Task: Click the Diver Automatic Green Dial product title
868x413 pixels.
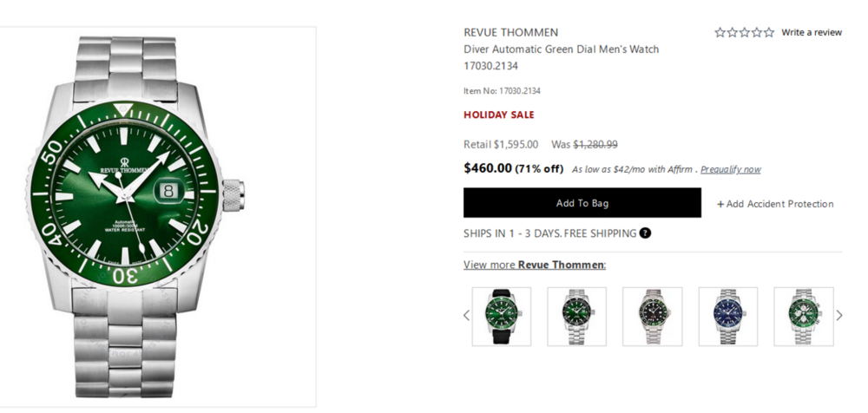Action: click(561, 49)
